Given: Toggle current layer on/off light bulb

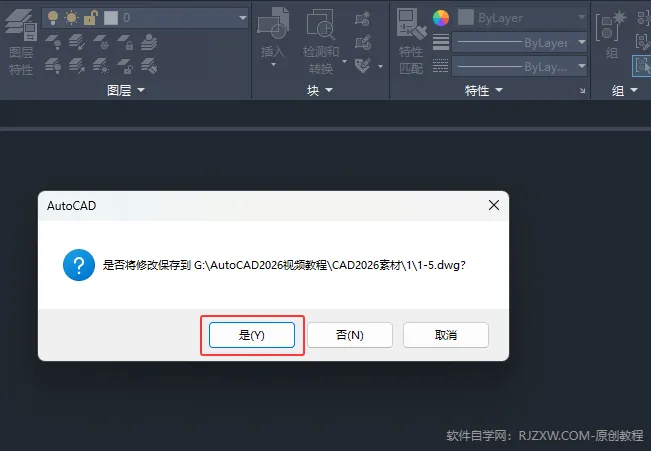Looking at the screenshot, I should [x=53, y=17].
